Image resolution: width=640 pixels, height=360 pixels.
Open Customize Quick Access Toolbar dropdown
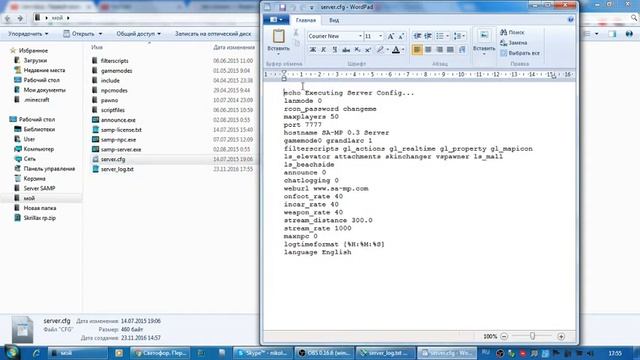tap(312, 7)
